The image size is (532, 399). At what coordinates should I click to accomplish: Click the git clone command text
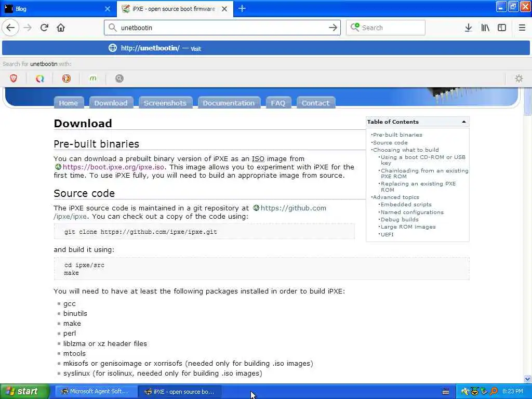(x=140, y=232)
